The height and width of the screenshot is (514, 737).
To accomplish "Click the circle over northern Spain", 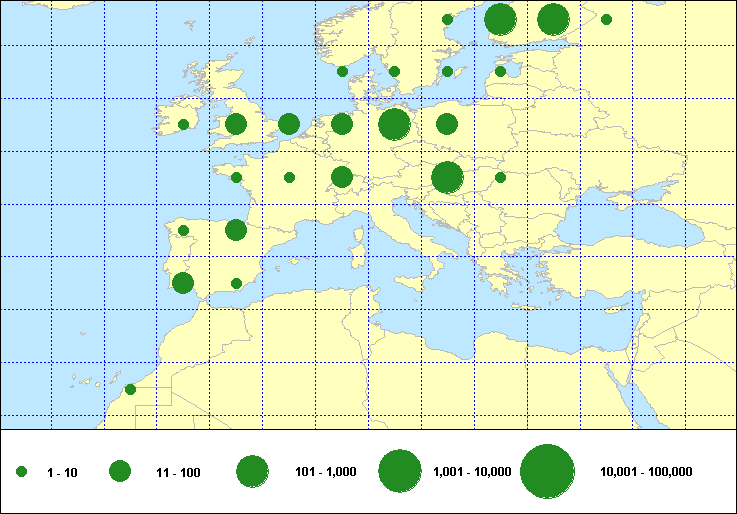I will (x=236, y=230).
